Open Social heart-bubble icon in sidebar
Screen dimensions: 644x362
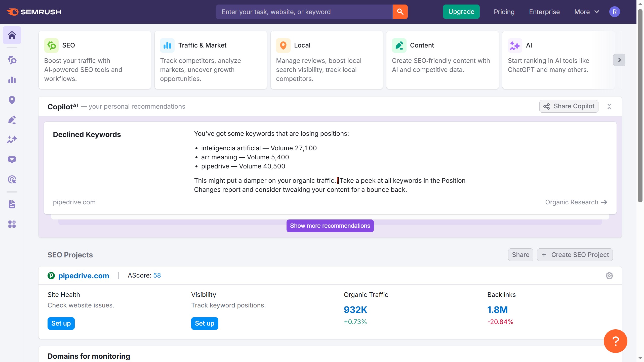click(x=12, y=160)
